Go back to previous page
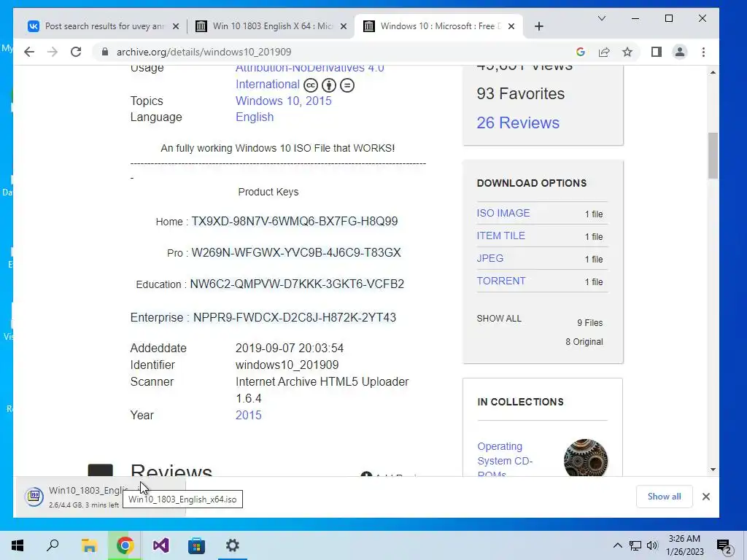The height and width of the screenshot is (560, 747). click(29, 52)
